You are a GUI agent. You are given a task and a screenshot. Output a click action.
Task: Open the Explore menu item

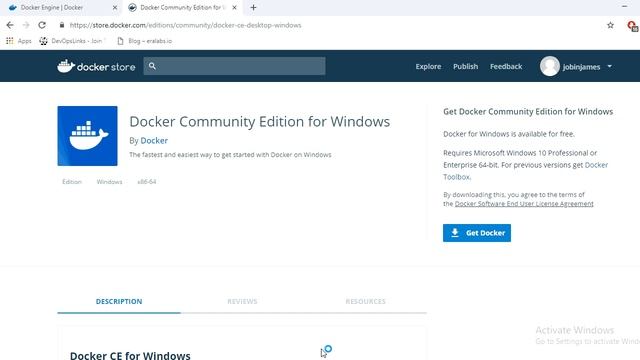click(x=428, y=66)
